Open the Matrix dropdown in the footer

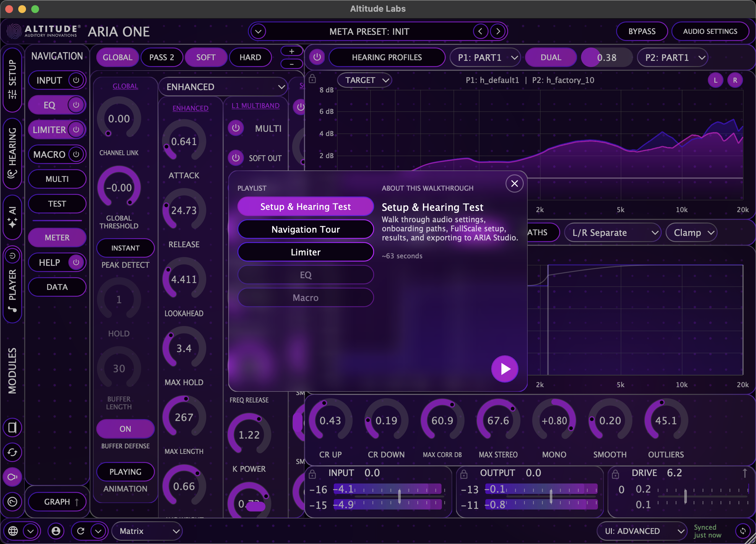(x=147, y=531)
